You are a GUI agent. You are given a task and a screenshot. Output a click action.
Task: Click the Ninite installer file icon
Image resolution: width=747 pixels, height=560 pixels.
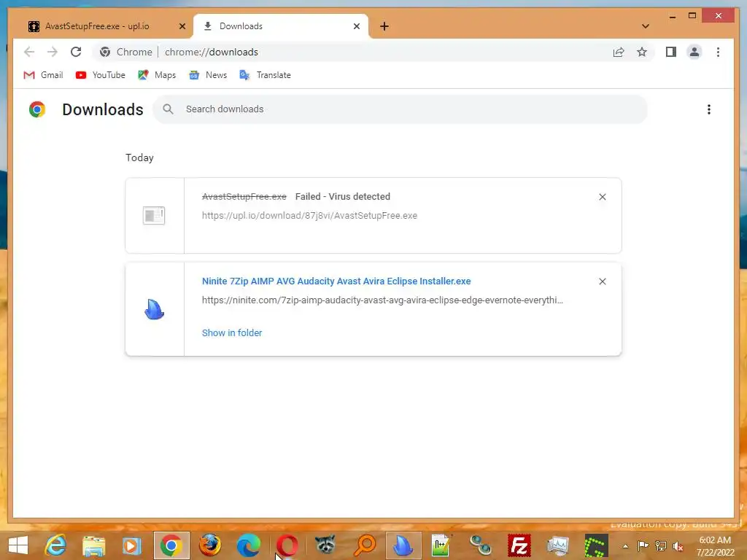click(x=155, y=309)
